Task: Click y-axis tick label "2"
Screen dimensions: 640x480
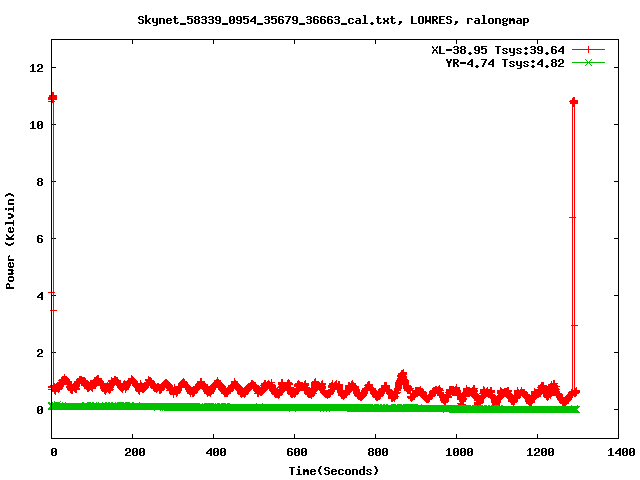Action: [40, 353]
